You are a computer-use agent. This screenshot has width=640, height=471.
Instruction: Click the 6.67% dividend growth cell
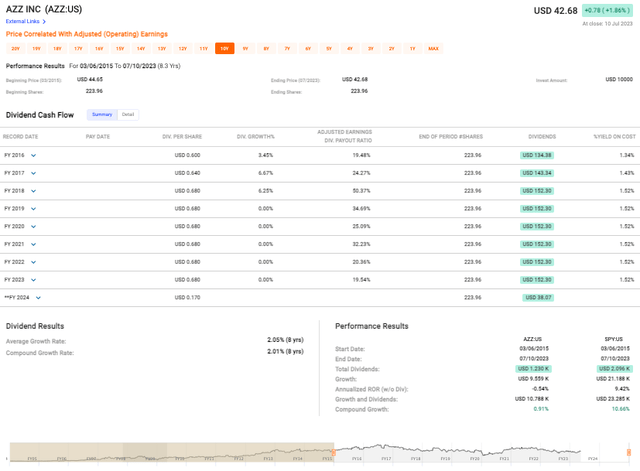point(265,173)
